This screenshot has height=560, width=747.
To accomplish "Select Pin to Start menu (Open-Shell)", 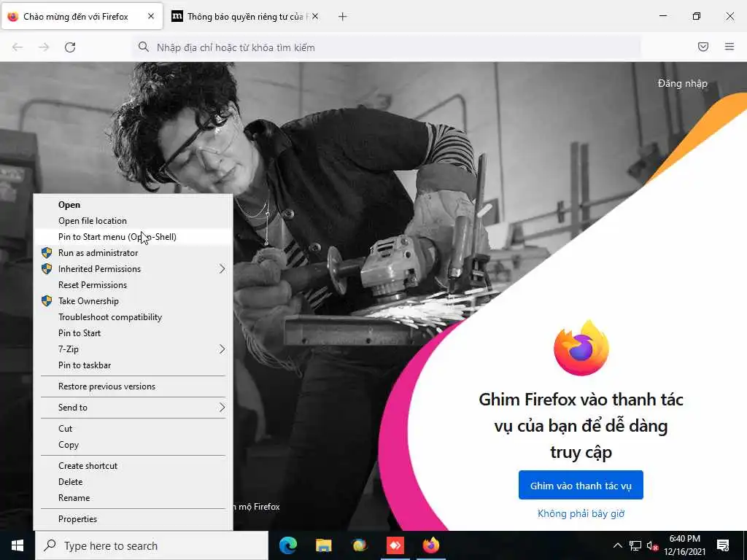I will click(x=133, y=237).
